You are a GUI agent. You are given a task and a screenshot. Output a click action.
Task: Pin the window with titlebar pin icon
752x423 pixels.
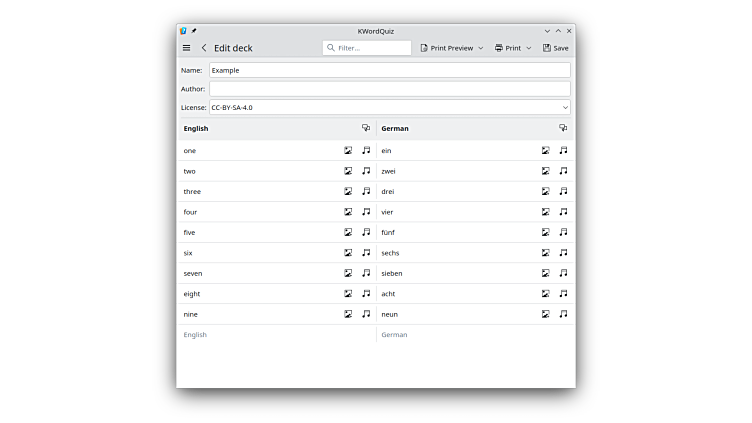point(194,31)
